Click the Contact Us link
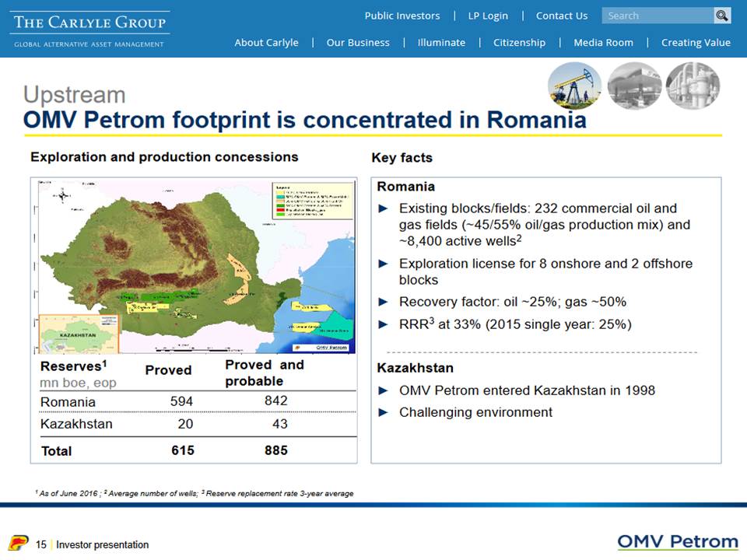 pos(561,15)
